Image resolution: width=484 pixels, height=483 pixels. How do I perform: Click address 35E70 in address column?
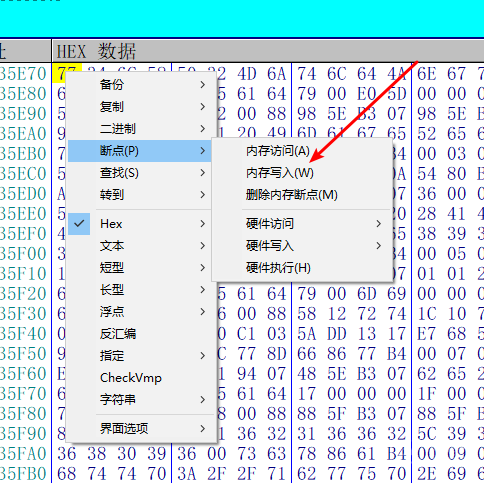(x=23, y=74)
